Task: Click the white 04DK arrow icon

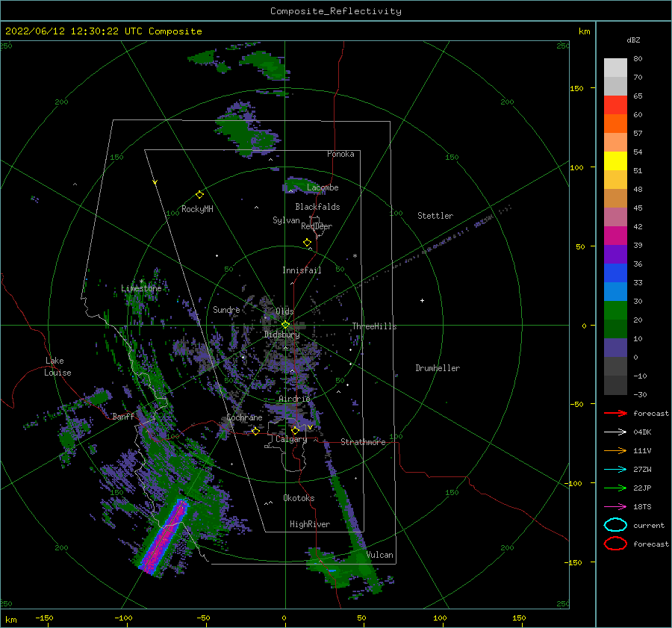Action: coord(615,432)
